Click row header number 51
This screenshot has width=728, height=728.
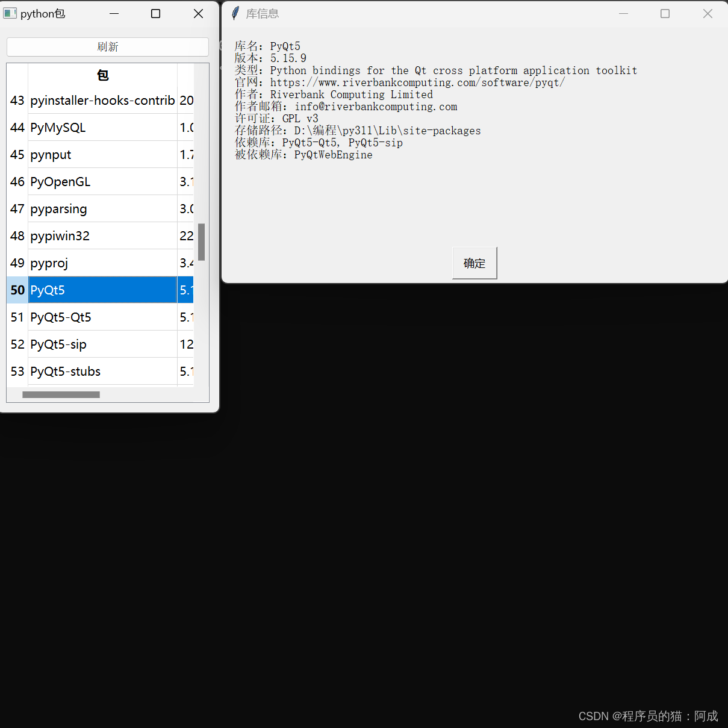pos(17,317)
